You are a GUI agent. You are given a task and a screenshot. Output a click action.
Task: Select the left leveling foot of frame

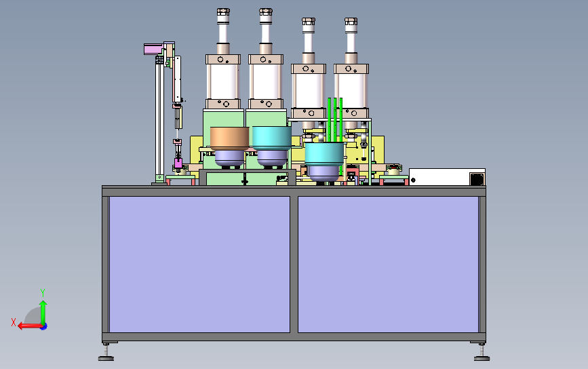point(106,353)
